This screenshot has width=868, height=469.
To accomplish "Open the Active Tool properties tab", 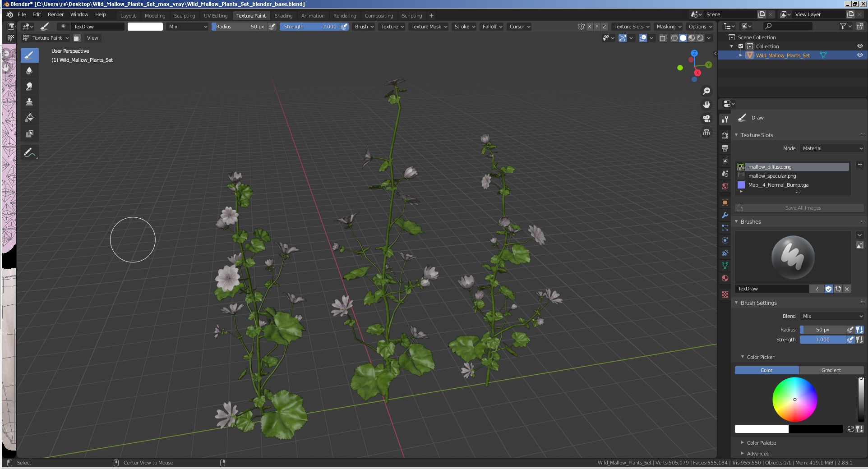I will [x=725, y=119].
